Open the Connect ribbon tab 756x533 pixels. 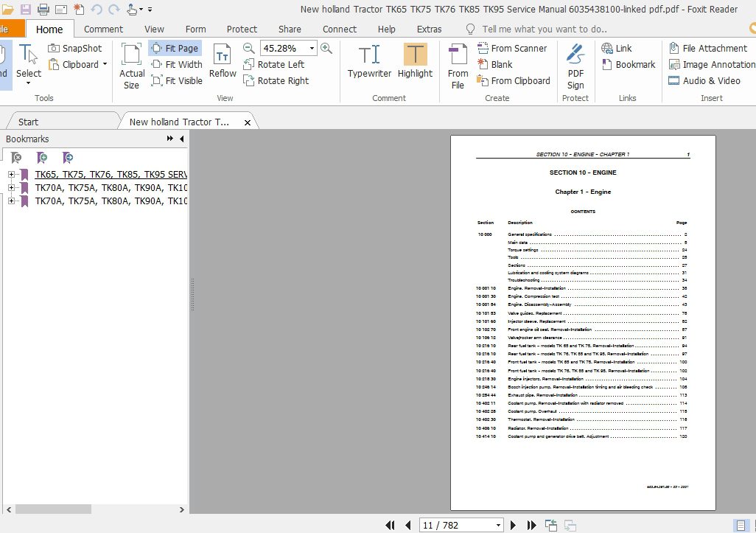tap(340, 29)
